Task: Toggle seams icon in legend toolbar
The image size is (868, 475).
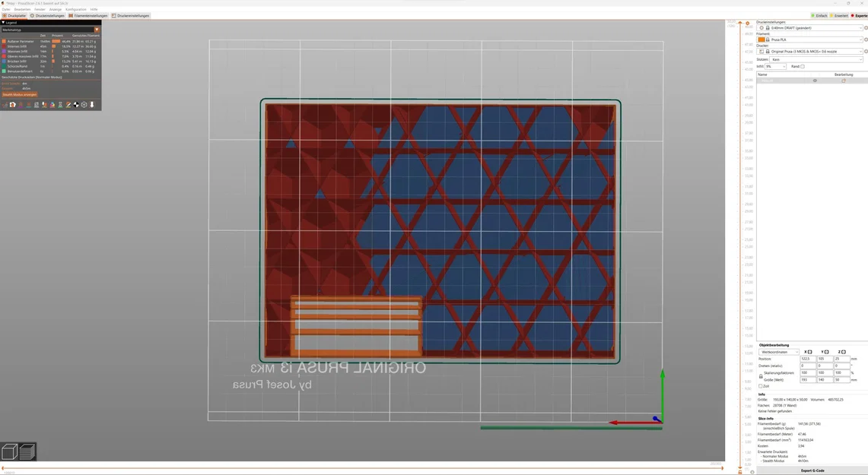Action: tap(37, 105)
